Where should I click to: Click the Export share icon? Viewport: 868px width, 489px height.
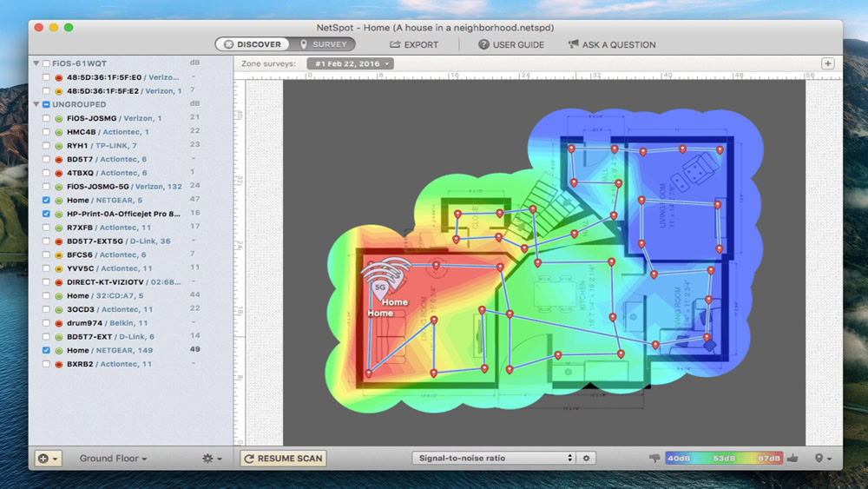[395, 44]
